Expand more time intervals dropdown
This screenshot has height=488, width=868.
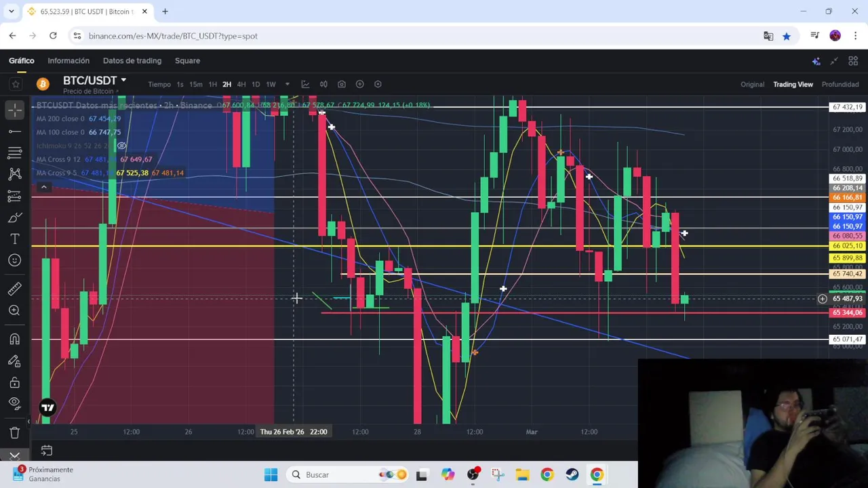click(x=288, y=84)
